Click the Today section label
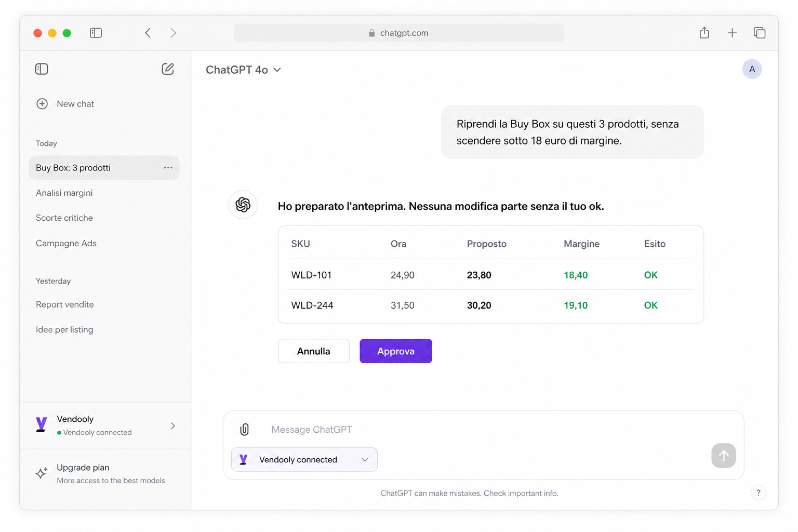The width and height of the screenshot is (798, 532). pyautogui.click(x=46, y=143)
